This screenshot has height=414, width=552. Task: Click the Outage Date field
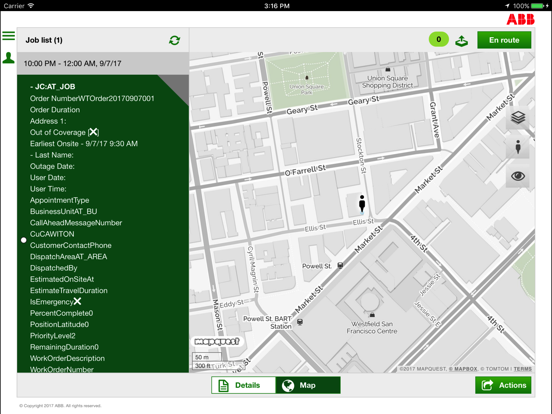click(52, 166)
